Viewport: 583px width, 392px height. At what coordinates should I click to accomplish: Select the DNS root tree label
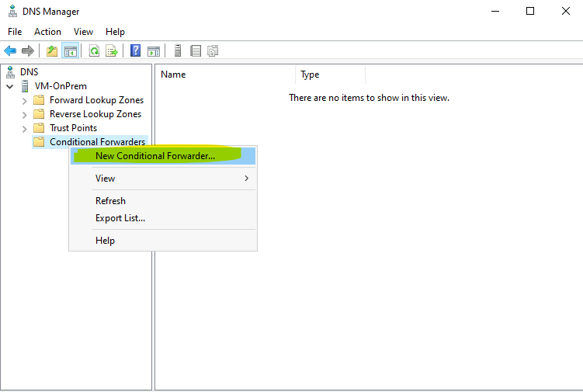click(x=29, y=71)
